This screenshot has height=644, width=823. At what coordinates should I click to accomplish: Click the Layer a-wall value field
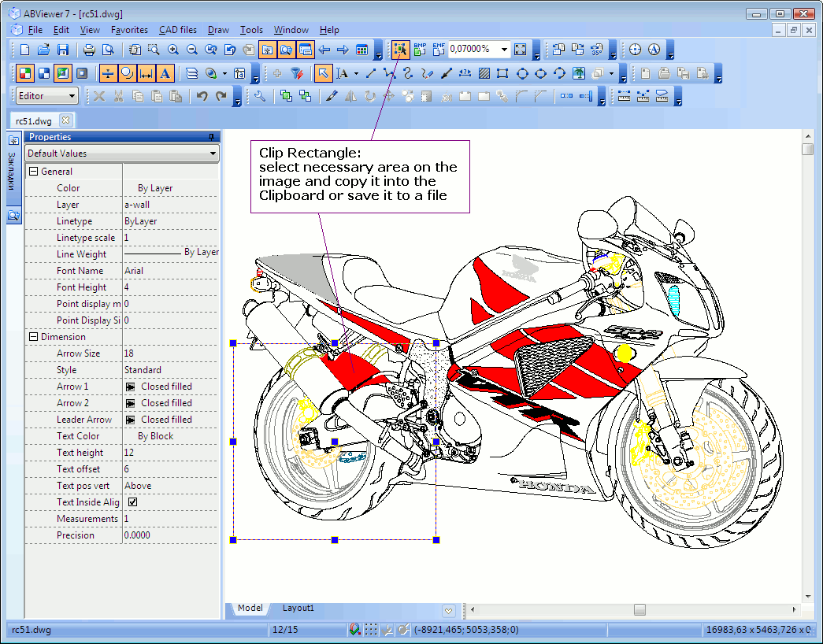click(x=170, y=205)
